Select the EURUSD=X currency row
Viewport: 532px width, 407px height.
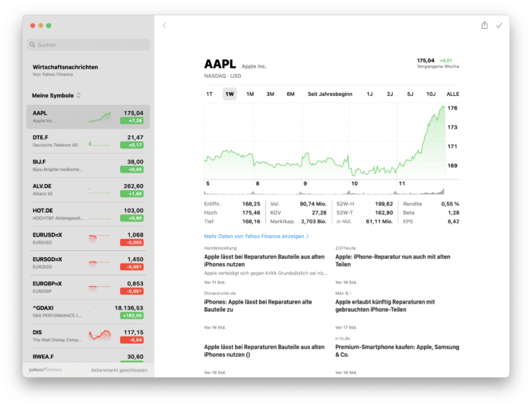tap(88, 238)
